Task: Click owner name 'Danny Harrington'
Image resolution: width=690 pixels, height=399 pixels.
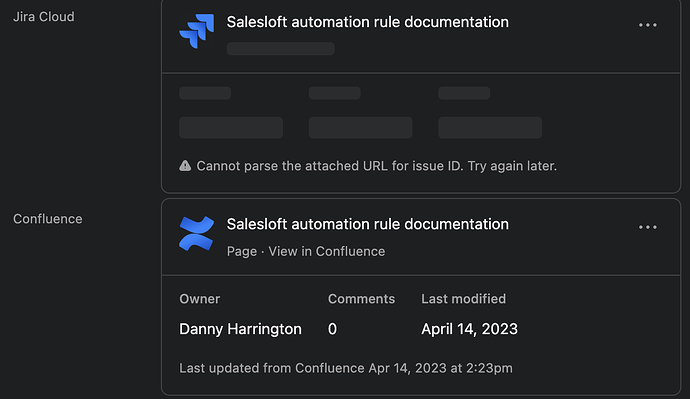Action: coord(240,329)
